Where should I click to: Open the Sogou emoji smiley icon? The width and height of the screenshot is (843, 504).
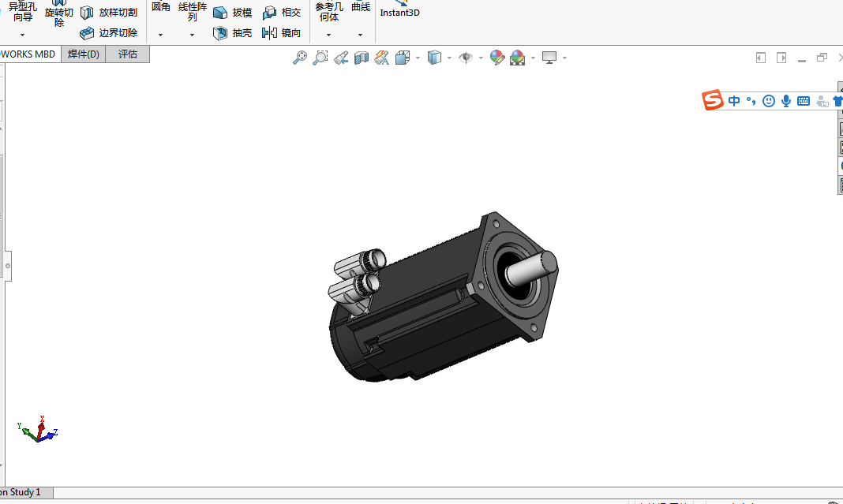(x=769, y=100)
